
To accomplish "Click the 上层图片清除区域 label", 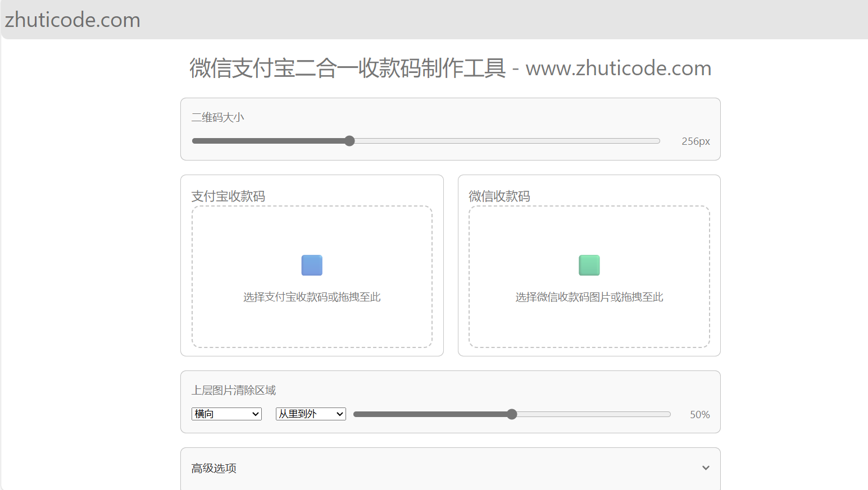I will coord(234,390).
